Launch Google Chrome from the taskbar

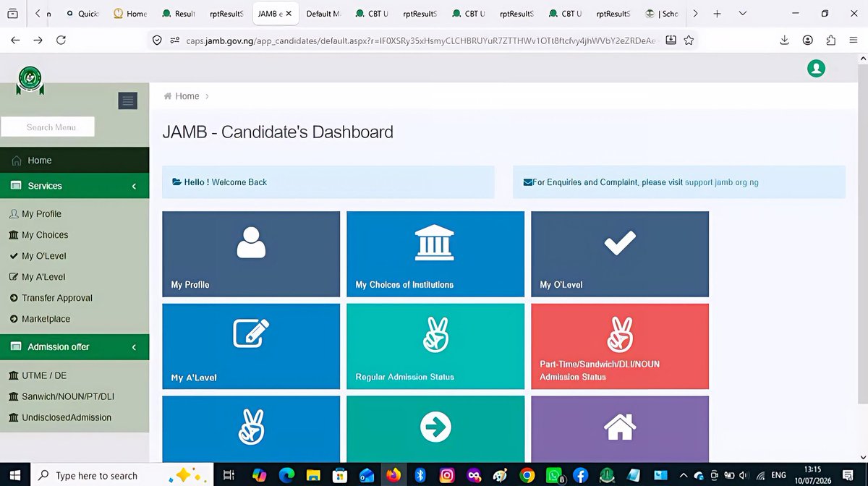click(x=527, y=475)
